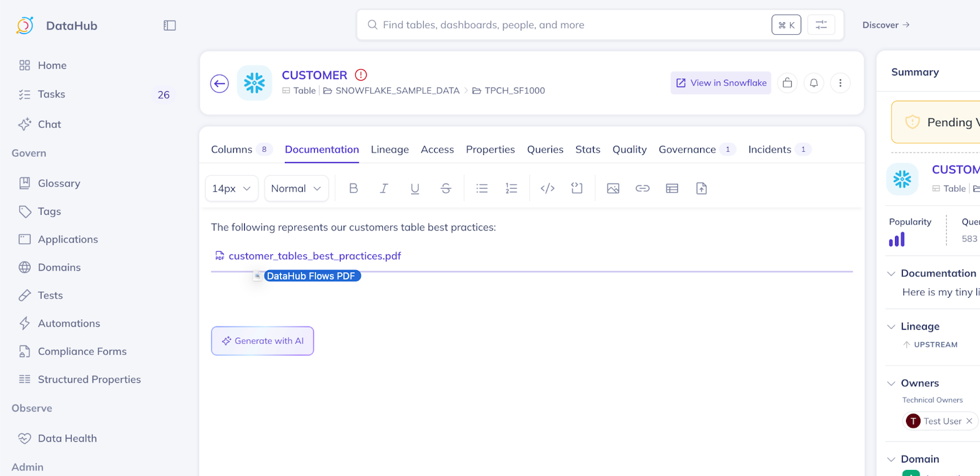Open the Properties tab
Image resolution: width=980 pixels, height=476 pixels.
[x=490, y=149]
